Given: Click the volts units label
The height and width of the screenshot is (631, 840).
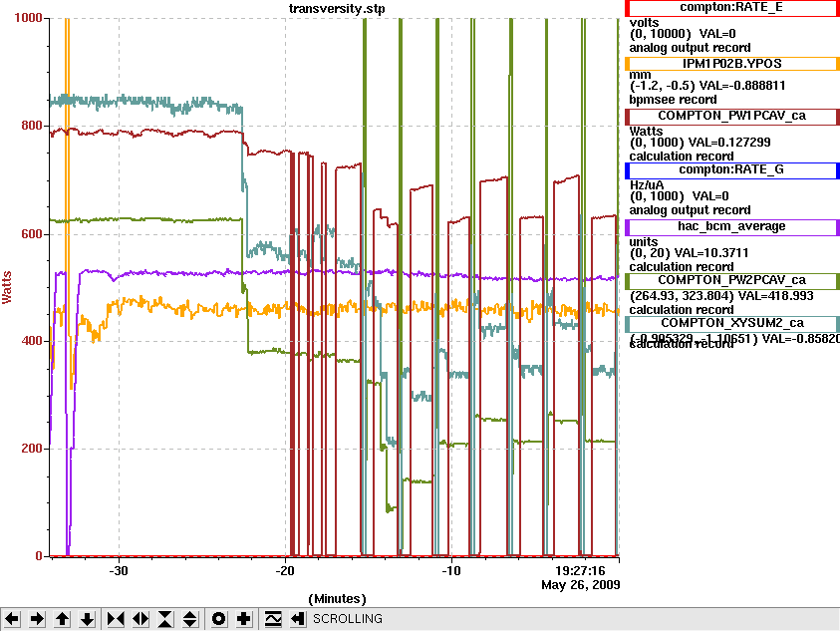Looking at the screenshot, I should coord(644,23).
